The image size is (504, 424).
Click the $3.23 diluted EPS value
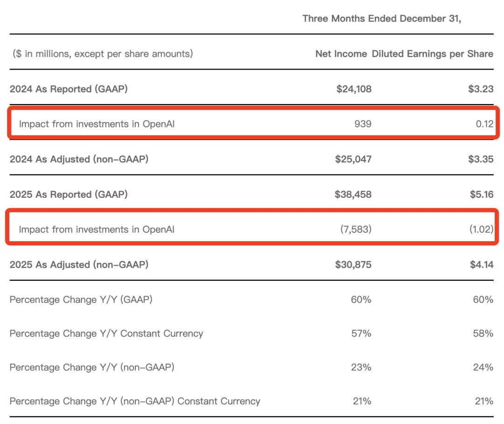coord(481,89)
